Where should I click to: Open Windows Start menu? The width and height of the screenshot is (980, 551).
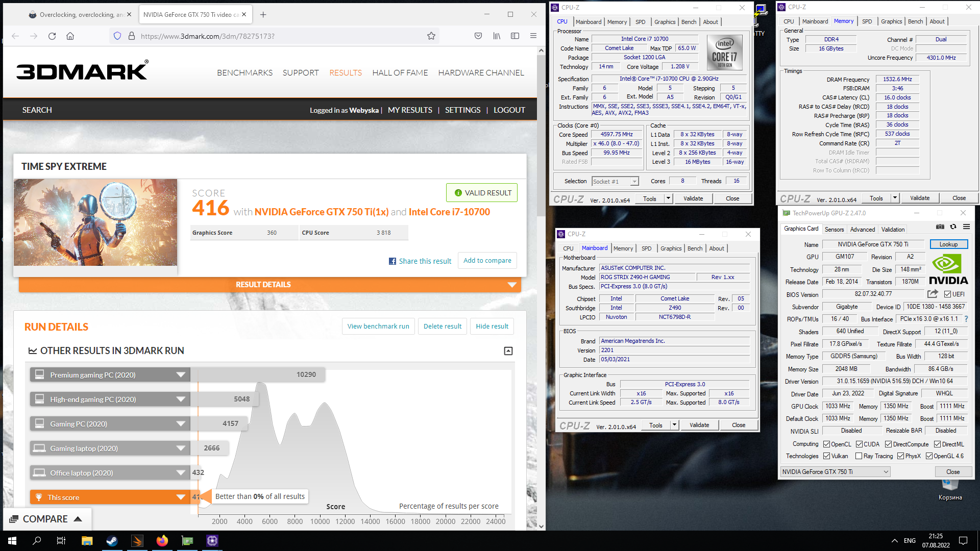click(12, 540)
